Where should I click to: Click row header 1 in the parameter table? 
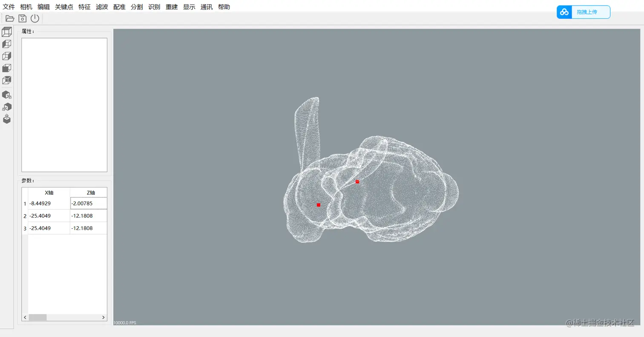point(25,204)
